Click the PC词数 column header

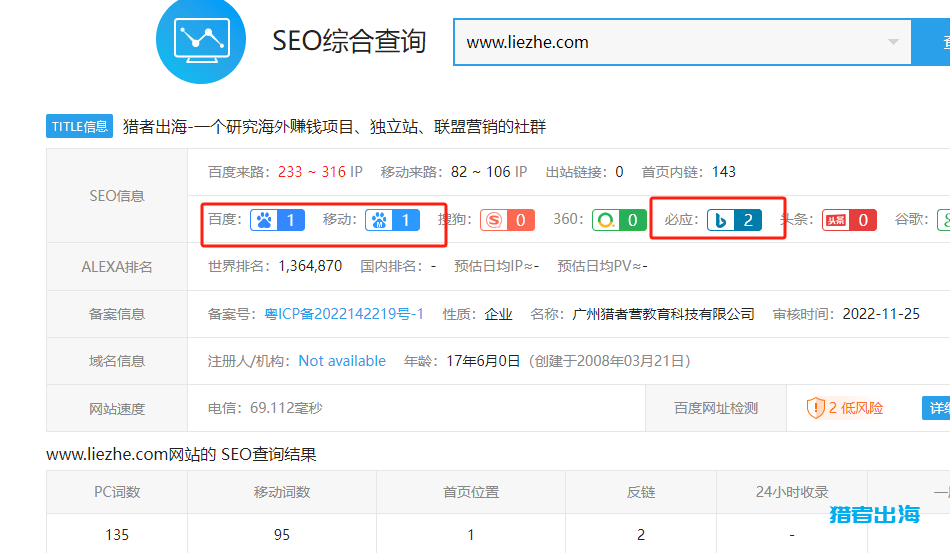[117, 492]
